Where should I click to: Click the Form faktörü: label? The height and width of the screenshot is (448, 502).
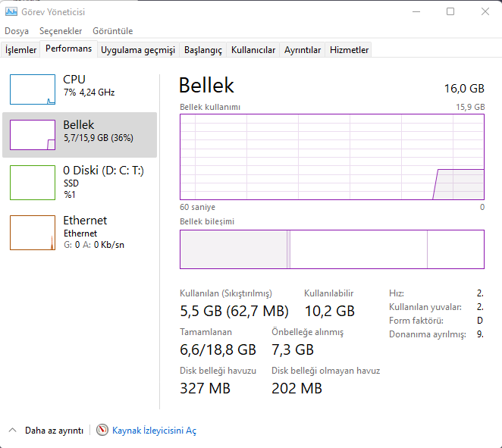416,321
